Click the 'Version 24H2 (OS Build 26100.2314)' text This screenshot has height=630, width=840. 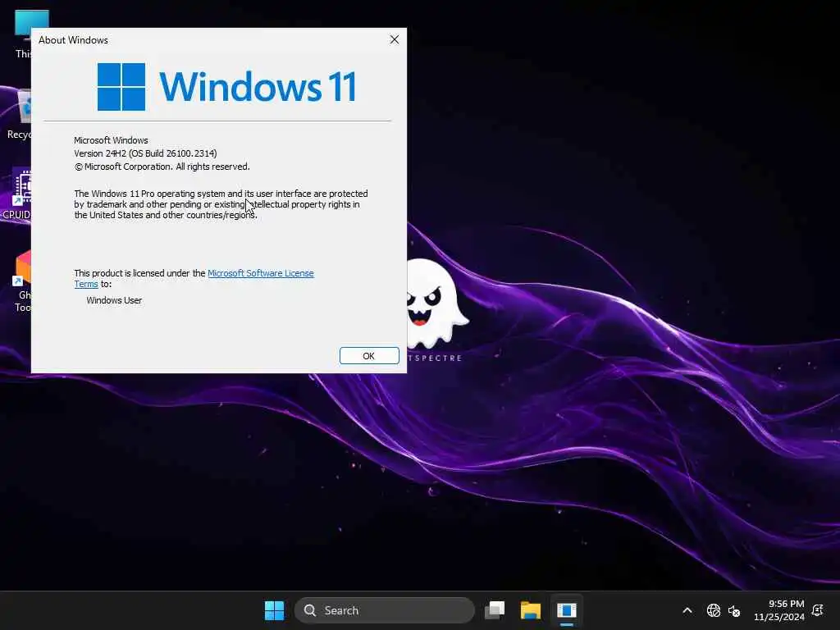click(145, 153)
